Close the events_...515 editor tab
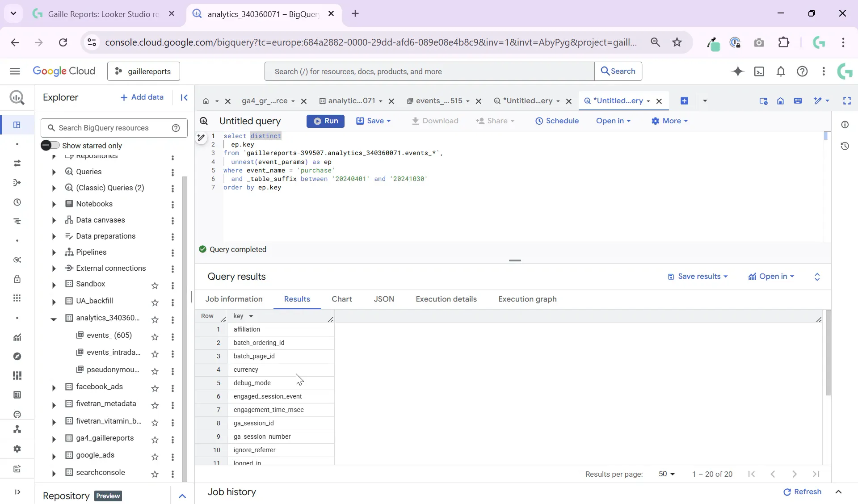The height and width of the screenshot is (504, 858). point(478,101)
